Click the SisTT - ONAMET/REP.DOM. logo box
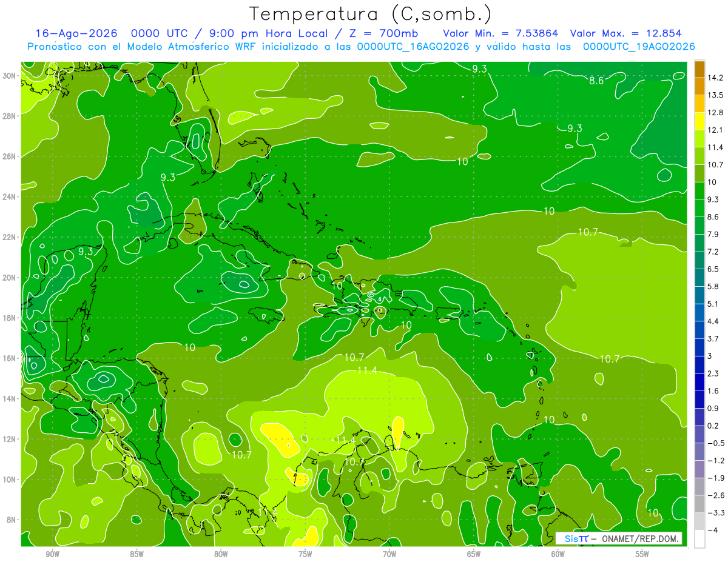Screen dimensions: 728x562 click(x=619, y=538)
